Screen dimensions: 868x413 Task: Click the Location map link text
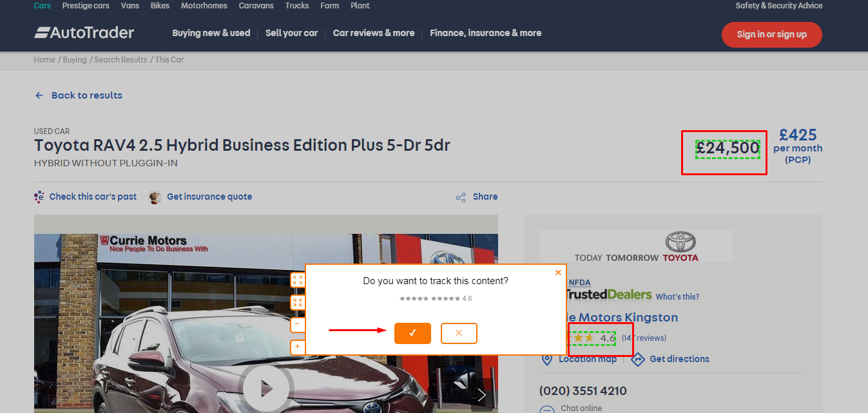pos(588,360)
